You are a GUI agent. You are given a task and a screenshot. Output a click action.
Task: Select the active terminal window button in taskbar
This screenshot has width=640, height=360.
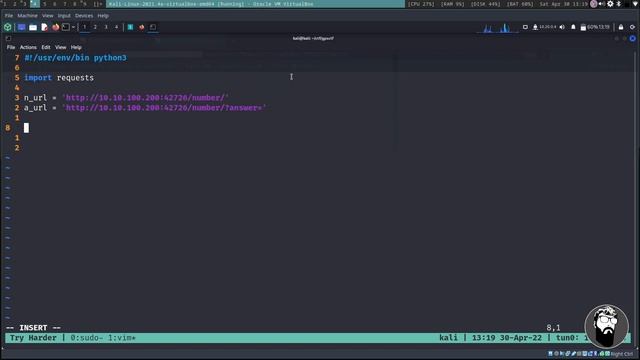153,27
